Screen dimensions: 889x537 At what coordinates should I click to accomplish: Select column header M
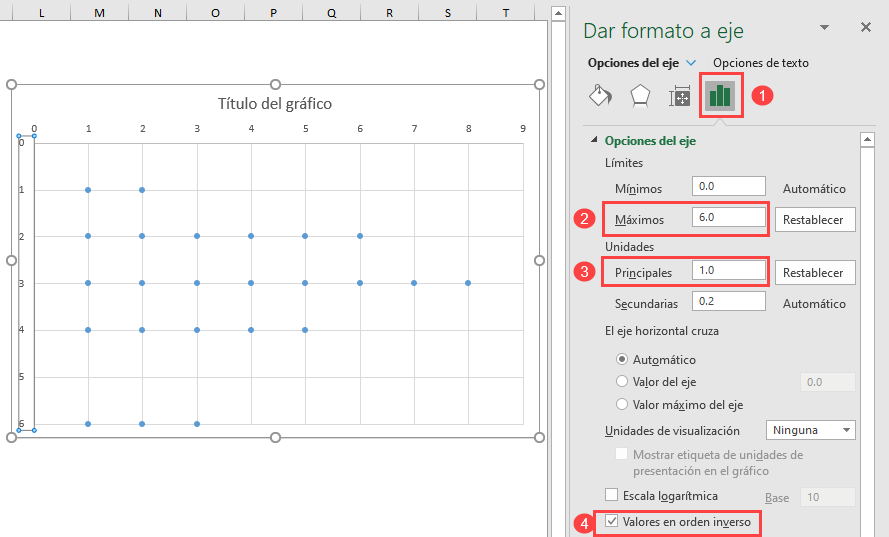pyautogui.click(x=99, y=12)
